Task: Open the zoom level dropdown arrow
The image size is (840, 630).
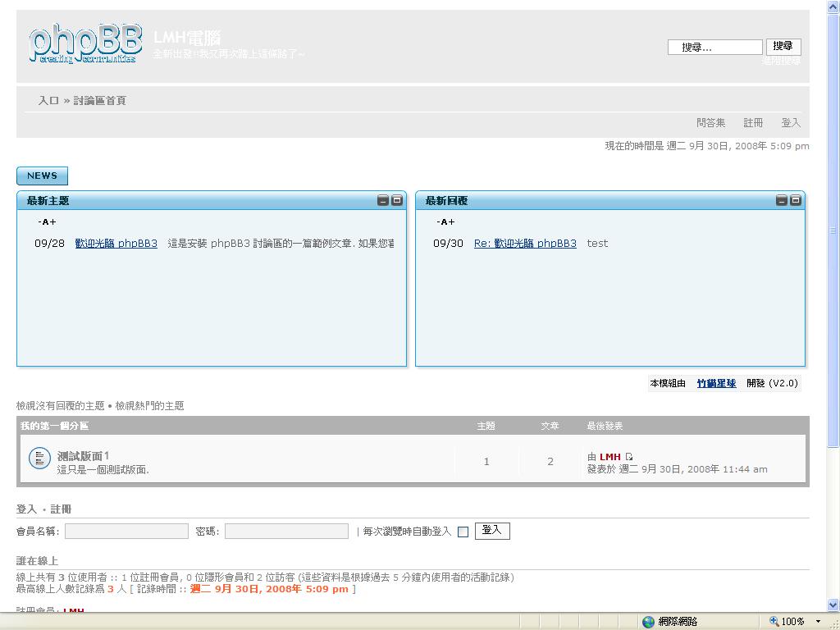Action: click(x=818, y=622)
